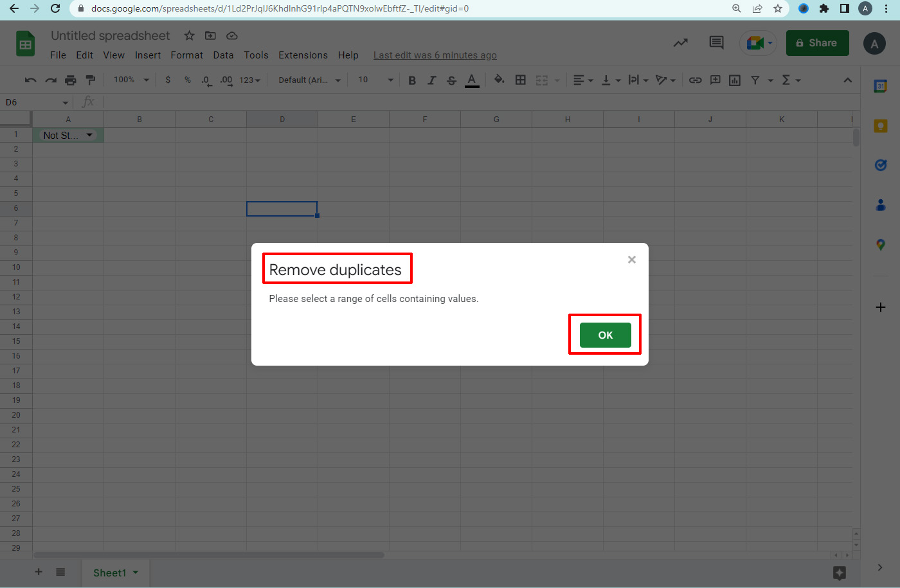Screen dimensions: 900x588
Task: Open the Extensions menu
Action: click(x=303, y=55)
